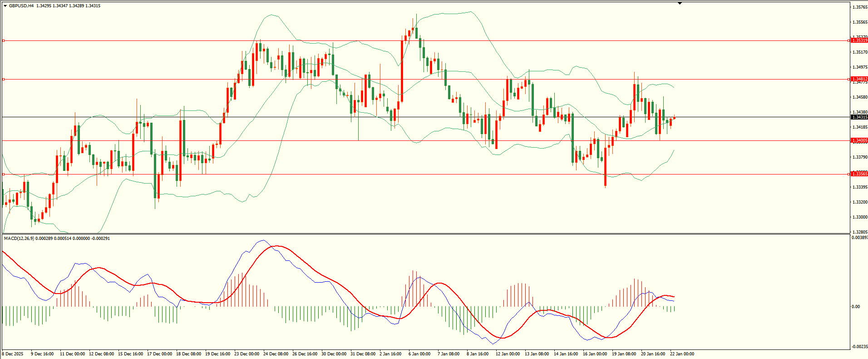Click the 1.35319 line's right-side anchor square
The height and width of the screenshot is (359, 868).
[x=848, y=40]
